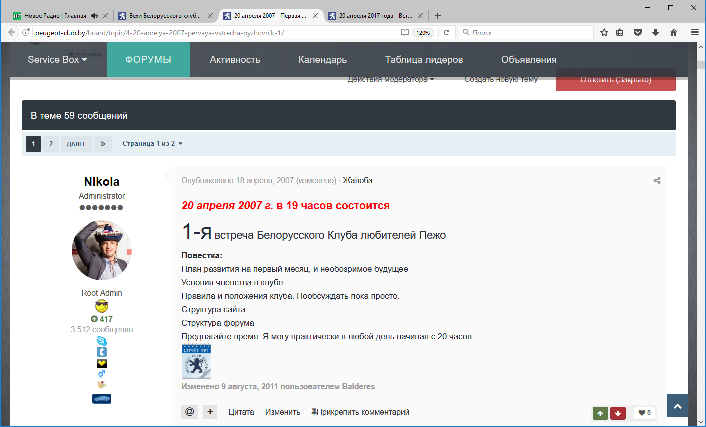Open Nikola's avatar picture
The height and width of the screenshot is (427, 706).
tap(102, 250)
